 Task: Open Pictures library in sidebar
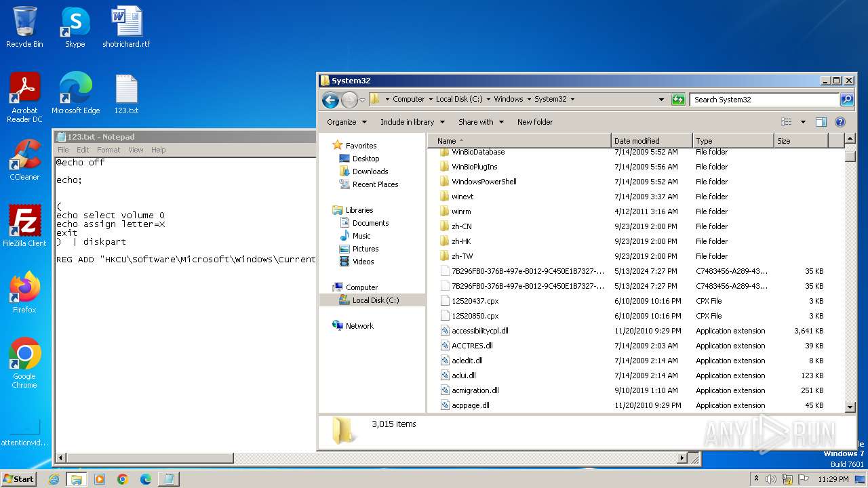(366, 249)
